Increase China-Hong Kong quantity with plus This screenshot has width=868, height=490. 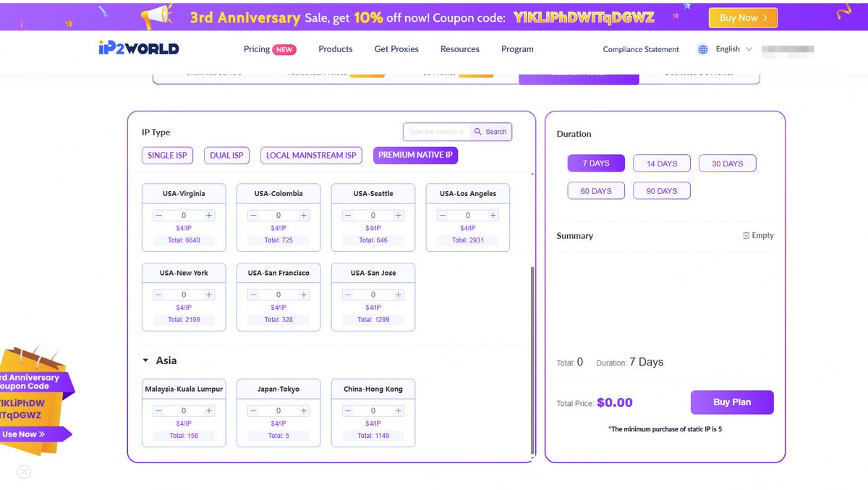pos(399,411)
